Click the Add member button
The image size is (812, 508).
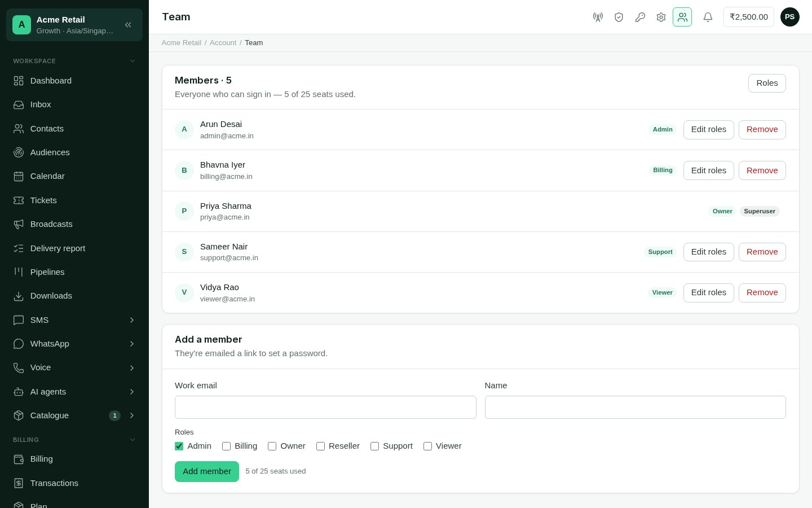tap(207, 471)
